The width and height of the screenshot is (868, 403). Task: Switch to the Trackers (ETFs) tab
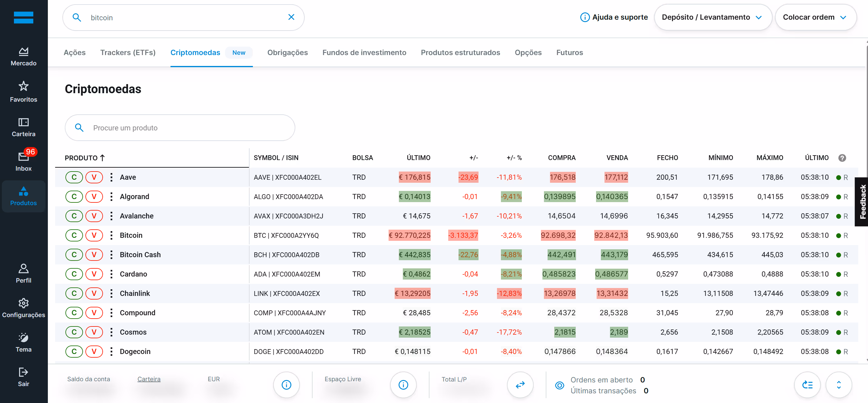(x=128, y=53)
